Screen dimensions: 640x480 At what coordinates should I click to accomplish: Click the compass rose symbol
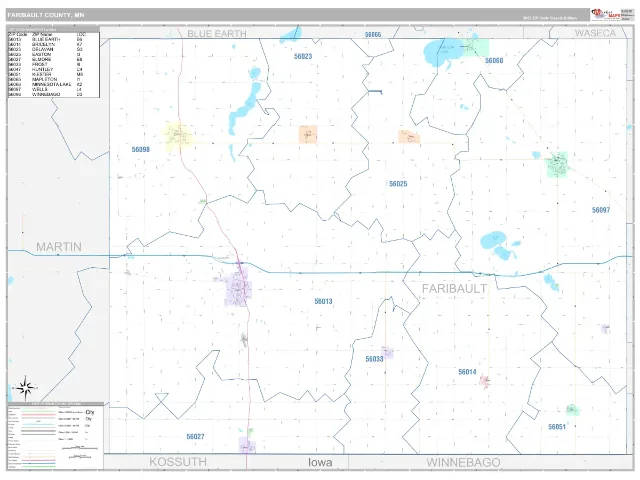(25, 387)
